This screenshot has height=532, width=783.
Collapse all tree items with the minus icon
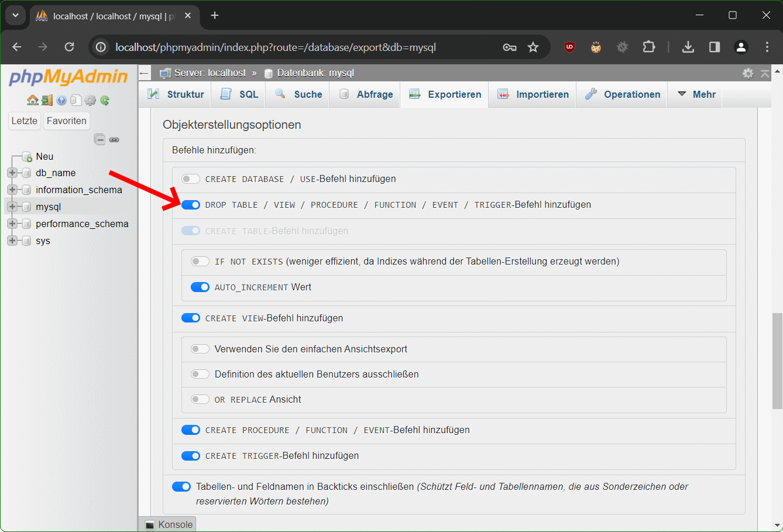click(x=100, y=139)
